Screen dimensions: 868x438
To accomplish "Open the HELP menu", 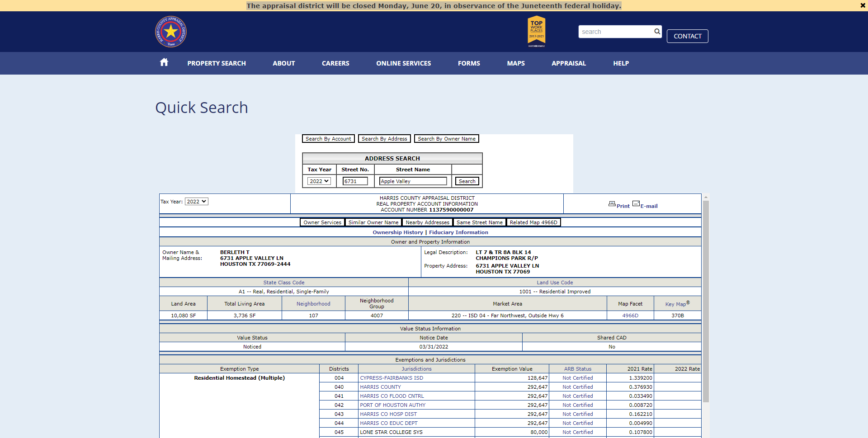I will tap(621, 63).
